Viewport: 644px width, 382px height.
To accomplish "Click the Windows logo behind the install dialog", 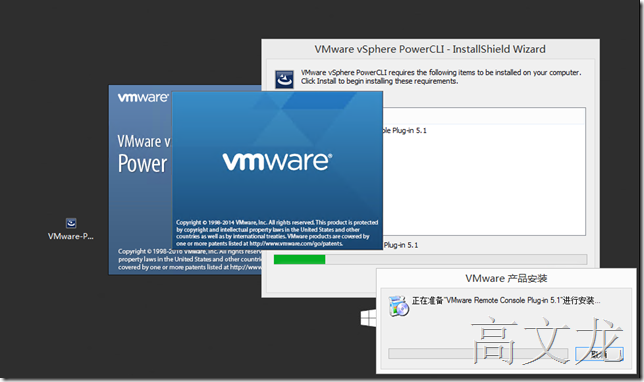I will point(368,318).
